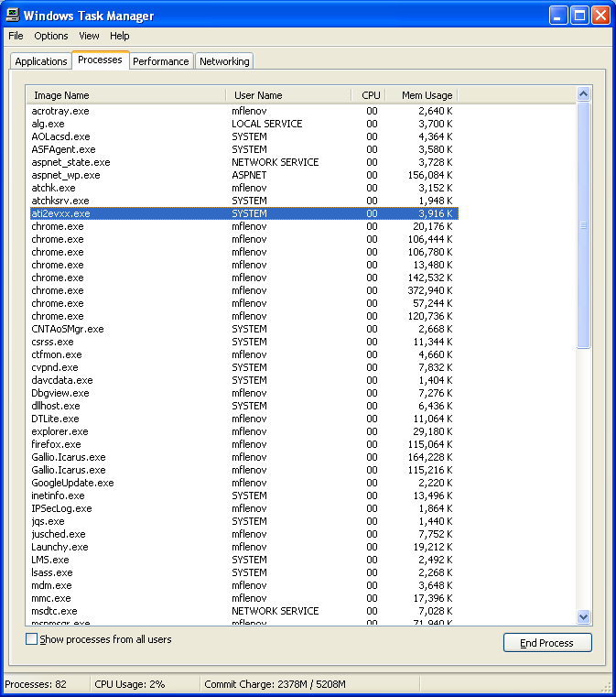
Task: Switch to the Performance tab
Action: 161,61
